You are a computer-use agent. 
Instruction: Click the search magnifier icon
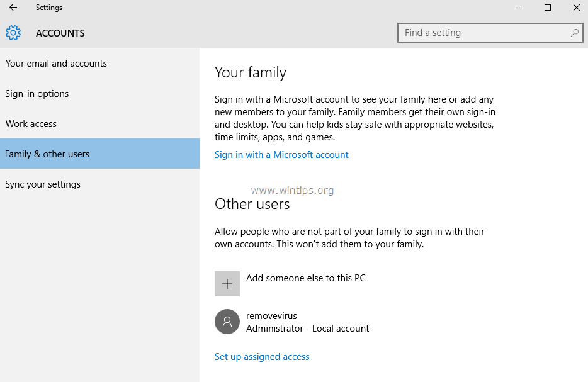[574, 32]
